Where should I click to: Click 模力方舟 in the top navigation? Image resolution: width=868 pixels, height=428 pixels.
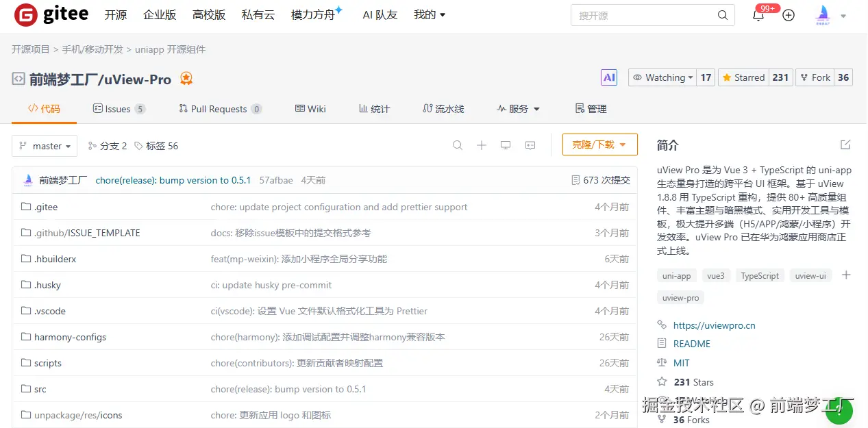pyautogui.click(x=313, y=15)
